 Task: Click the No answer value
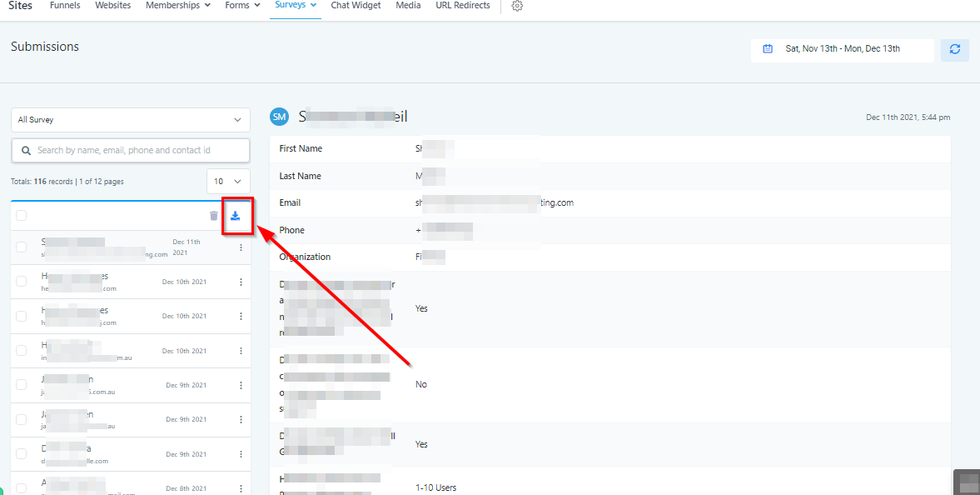(421, 384)
